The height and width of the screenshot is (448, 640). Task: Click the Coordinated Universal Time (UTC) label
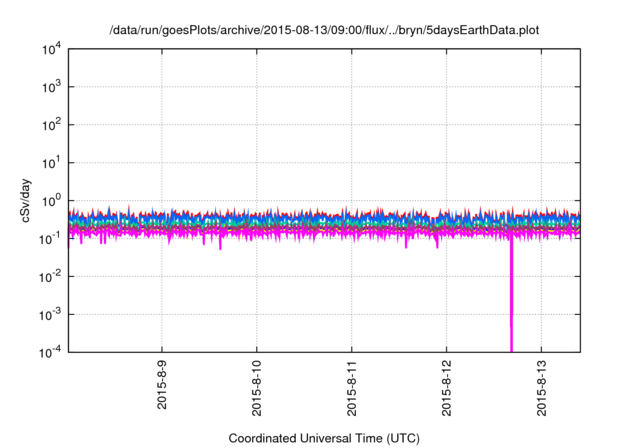(324, 438)
